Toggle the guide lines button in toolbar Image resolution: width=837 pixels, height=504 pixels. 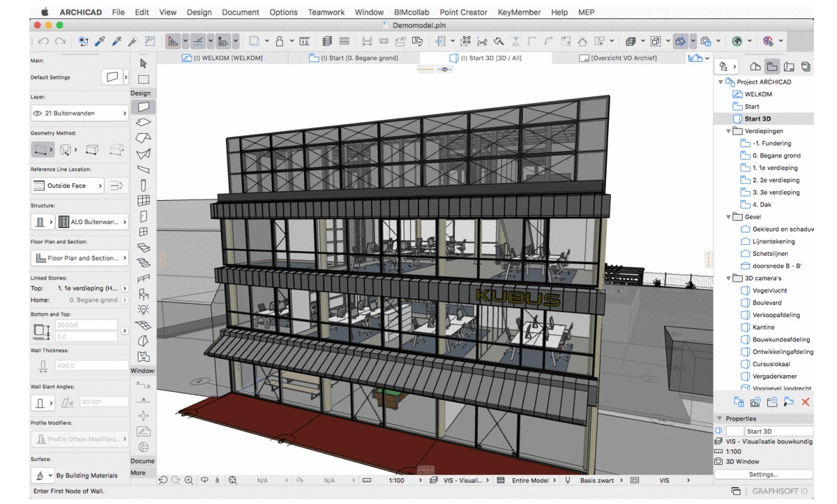tap(173, 41)
